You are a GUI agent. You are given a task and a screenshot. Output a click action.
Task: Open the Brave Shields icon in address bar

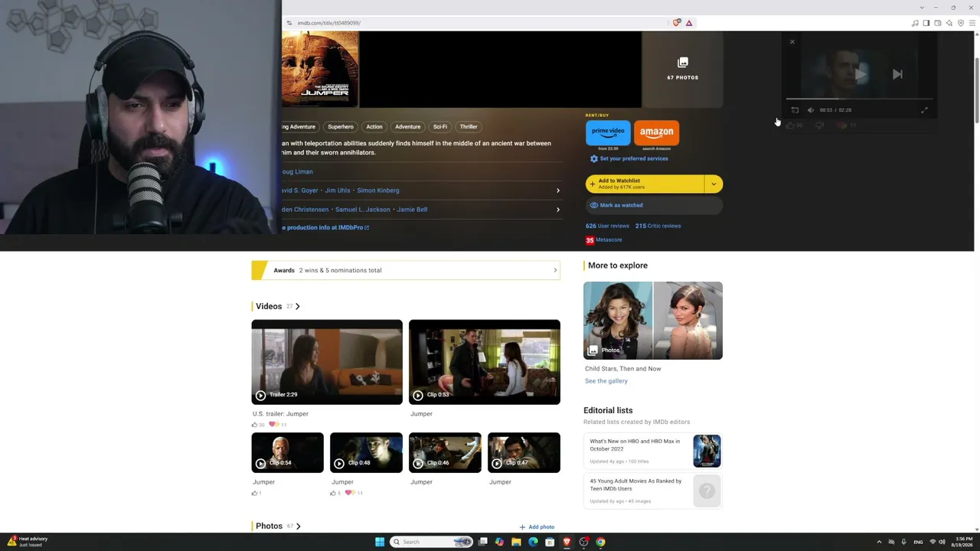click(676, 23)
